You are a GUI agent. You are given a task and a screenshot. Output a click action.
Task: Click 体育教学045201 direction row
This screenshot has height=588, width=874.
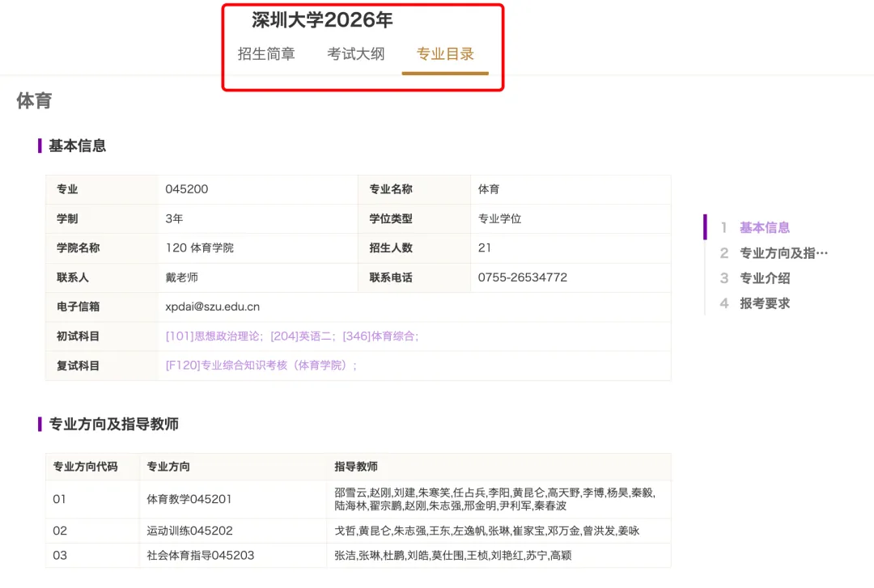coord(189,499)
